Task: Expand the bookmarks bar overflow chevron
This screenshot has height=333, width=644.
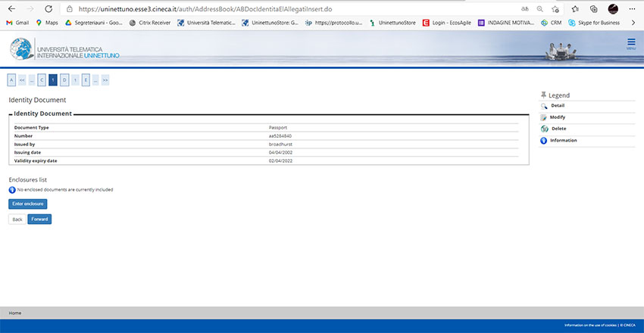Action: click(633, 23)
